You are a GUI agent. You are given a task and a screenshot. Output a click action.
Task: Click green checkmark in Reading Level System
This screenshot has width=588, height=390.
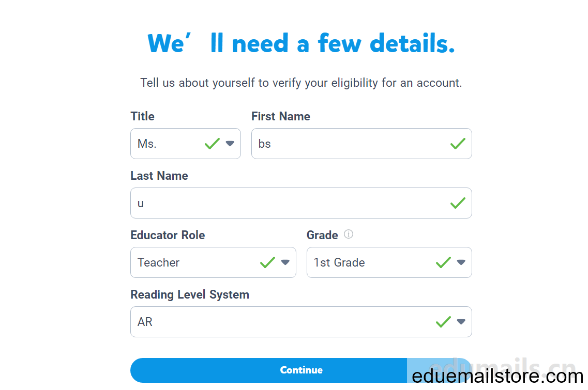[443, 322]
